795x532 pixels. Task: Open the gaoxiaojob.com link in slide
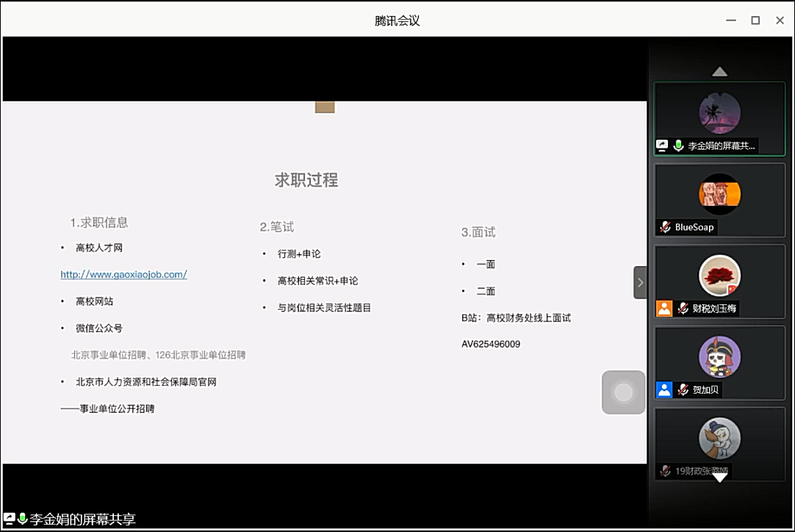coord(123,274)
